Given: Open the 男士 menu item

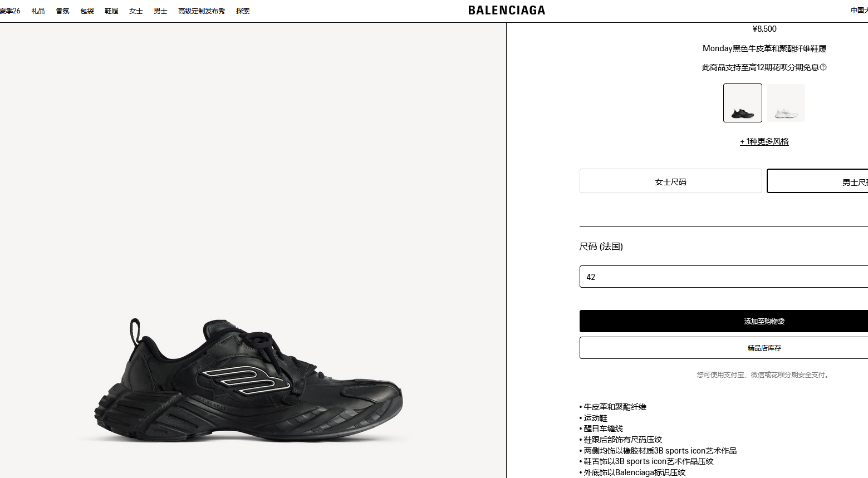Looking at the screenshot, I should [x=160, y=11].
